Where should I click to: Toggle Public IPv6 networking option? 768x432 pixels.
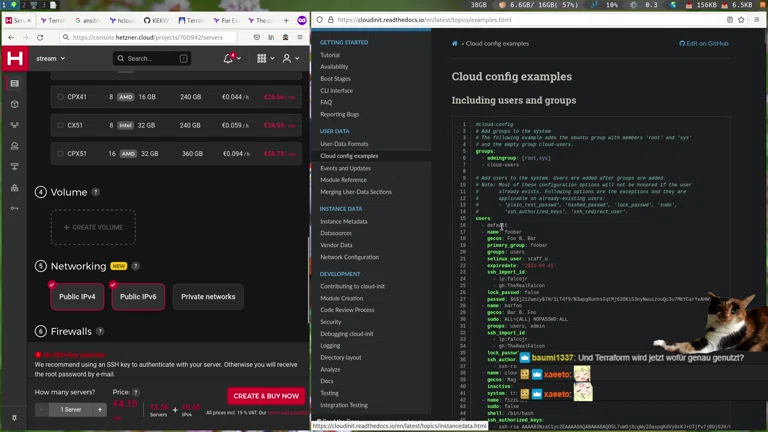point(138,297)
